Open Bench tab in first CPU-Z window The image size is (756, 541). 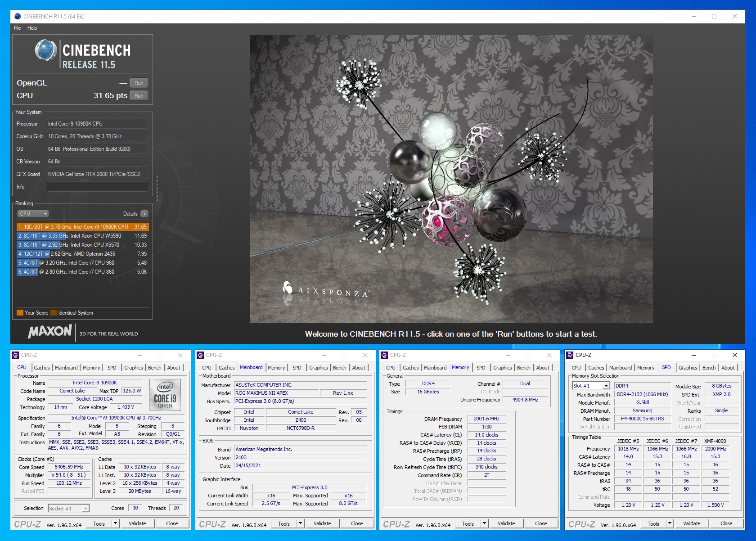pyautogui.click(x=155, y=368)
